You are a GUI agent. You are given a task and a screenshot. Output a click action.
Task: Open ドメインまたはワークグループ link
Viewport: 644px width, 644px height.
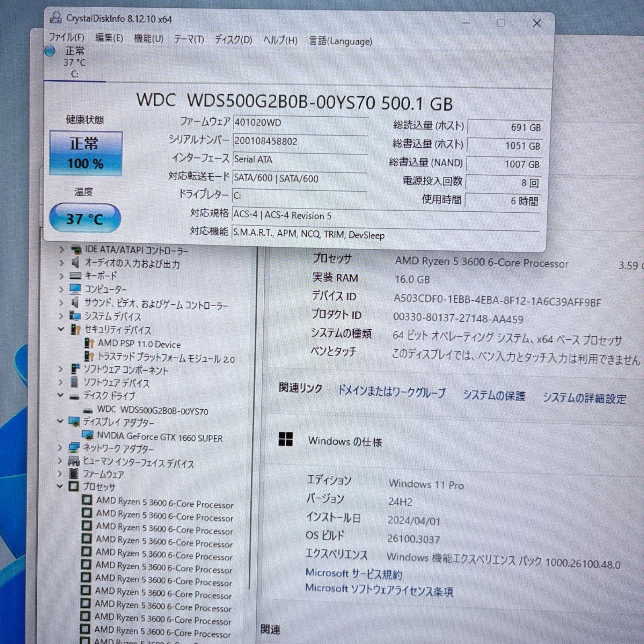[x=391, y=391]
